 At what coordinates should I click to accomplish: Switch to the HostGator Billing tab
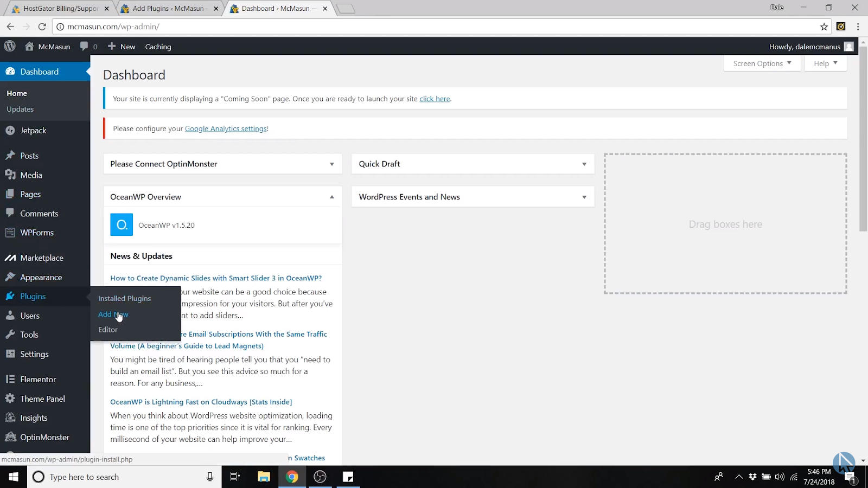tap(59, 9)
